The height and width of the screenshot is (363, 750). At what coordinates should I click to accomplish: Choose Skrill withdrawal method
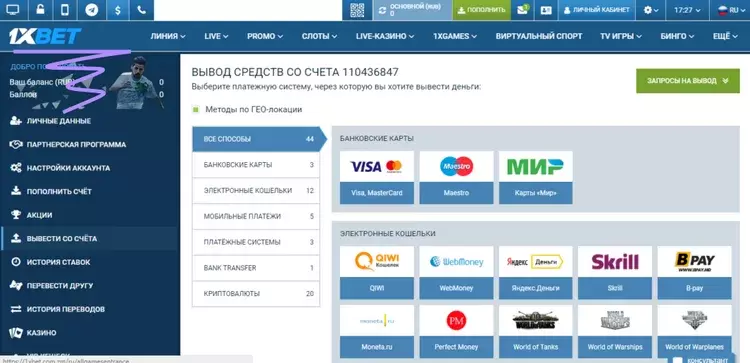pyautogui.click(x=615, y=273)
